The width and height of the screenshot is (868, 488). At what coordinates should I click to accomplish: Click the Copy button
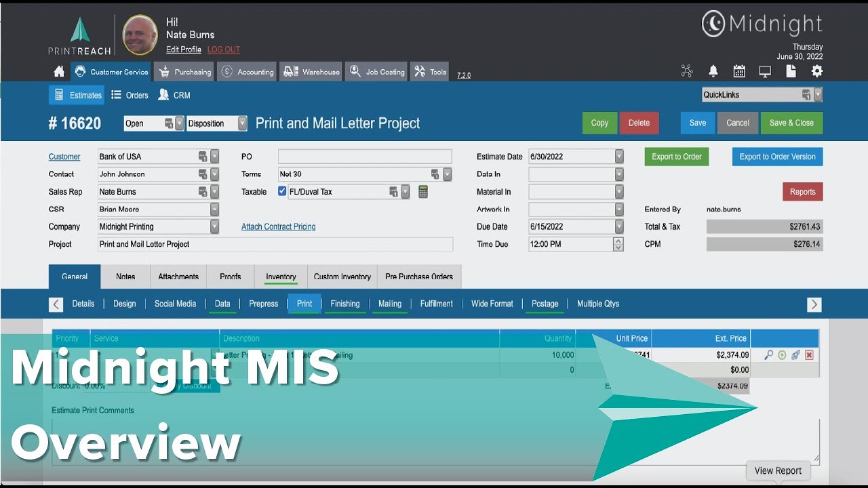[599, 123]
